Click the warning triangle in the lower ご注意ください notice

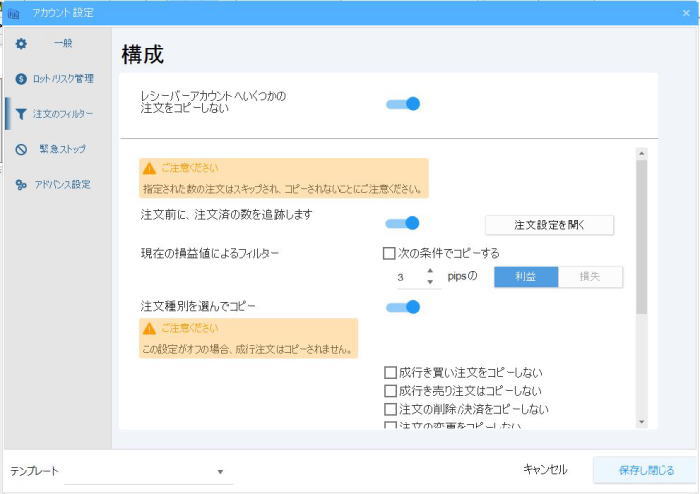[x=149, y=329]
